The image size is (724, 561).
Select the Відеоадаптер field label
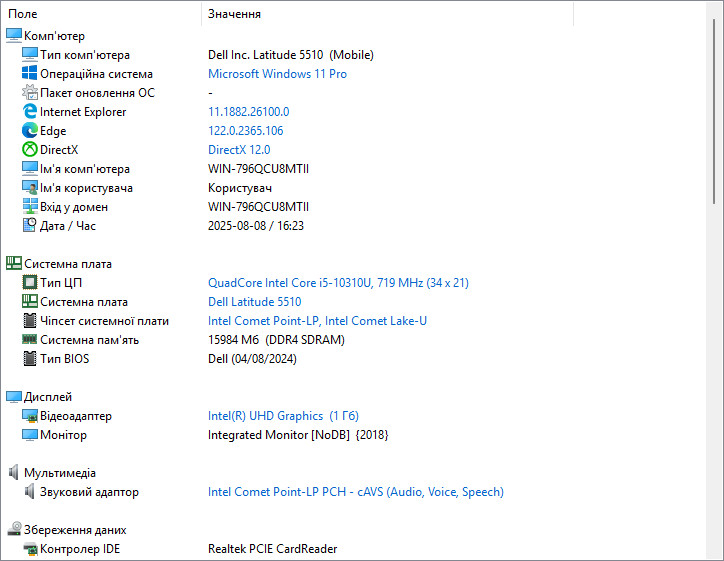[76, 416]
